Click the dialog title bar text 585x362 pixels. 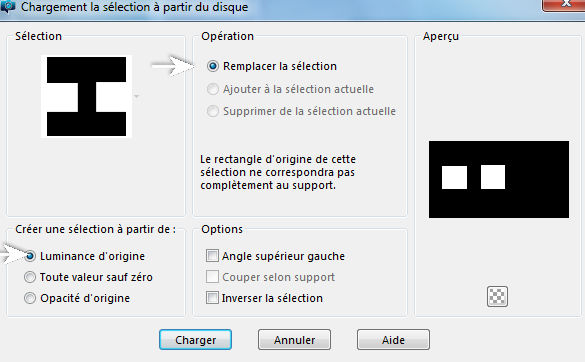134,7
